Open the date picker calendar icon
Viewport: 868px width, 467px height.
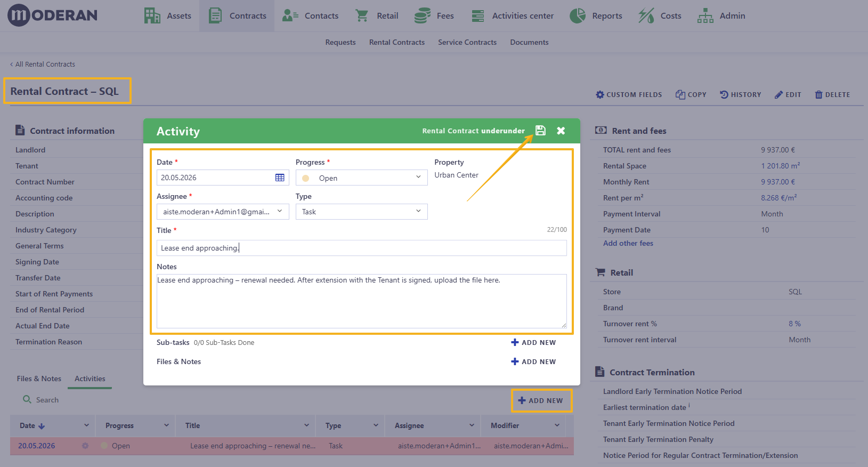coord(280,178)
